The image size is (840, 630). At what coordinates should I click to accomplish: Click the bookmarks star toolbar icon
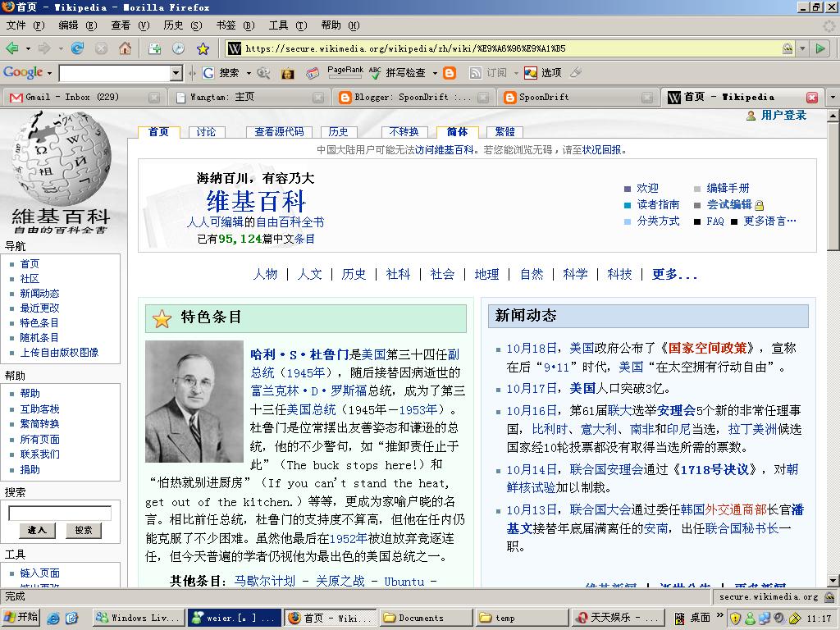[x=203, y=48]
